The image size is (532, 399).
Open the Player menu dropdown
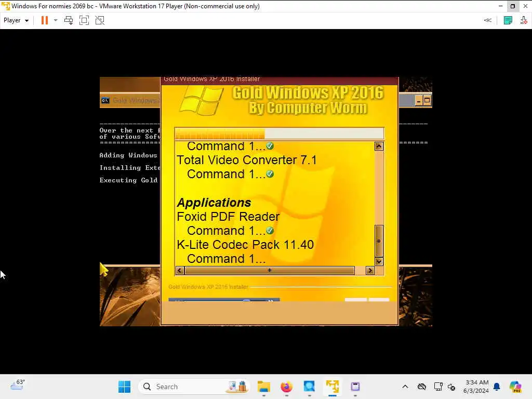tap(16, 20)
